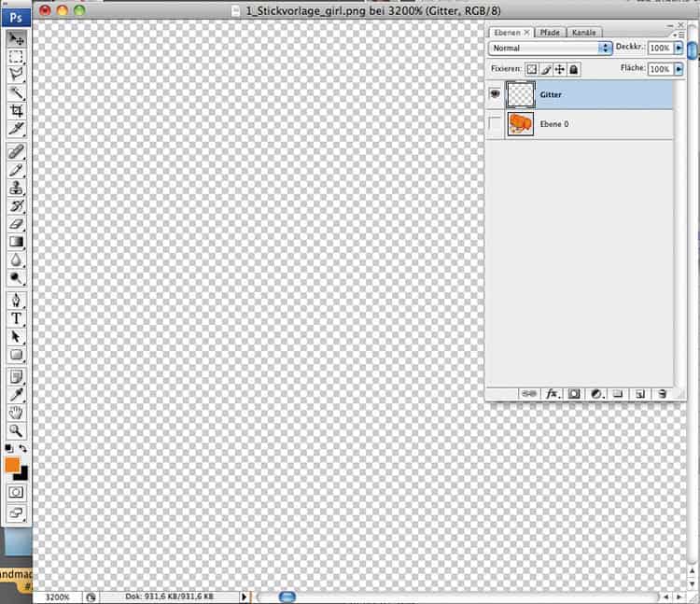Pick the Magic Wand tool
This screenshot has height=604, width=700.
pyautogui.click(x=16, y=92)
